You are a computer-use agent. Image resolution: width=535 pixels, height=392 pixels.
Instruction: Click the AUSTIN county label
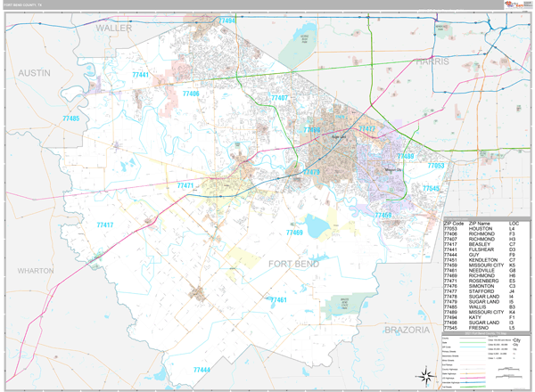pyautogui.click(x=34, y=73)
